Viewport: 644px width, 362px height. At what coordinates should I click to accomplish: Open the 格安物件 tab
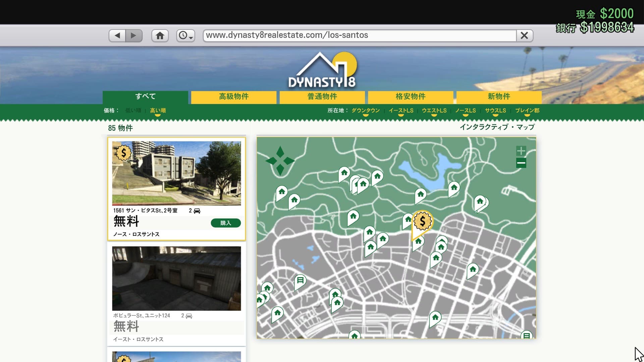click(411, 97)
